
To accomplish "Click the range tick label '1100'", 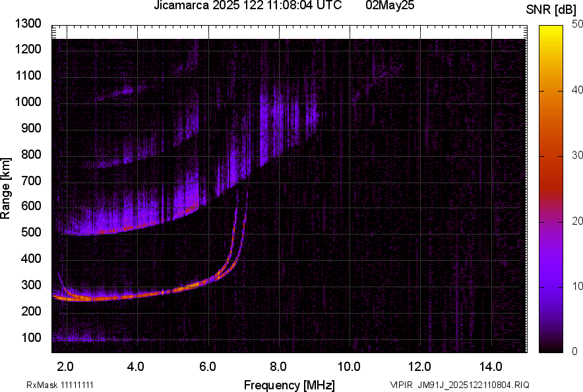I will [x=28, y=75].
